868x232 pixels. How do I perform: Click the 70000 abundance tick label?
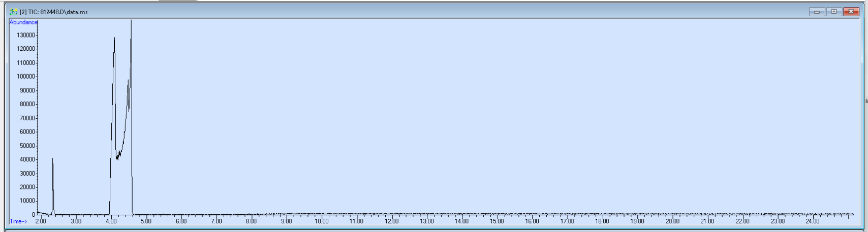click(x=27, y=118)
